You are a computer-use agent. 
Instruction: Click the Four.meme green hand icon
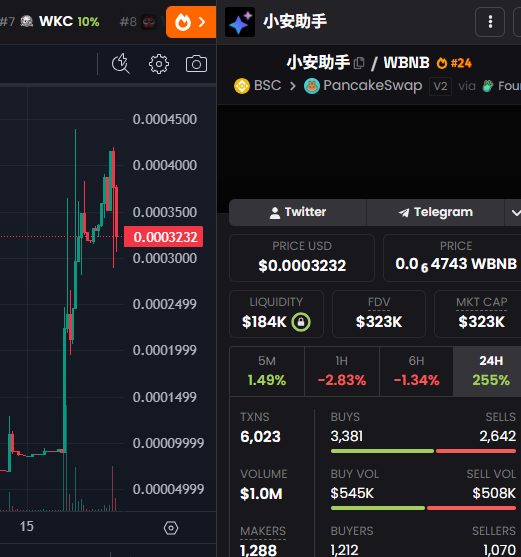tap(488, 86)
